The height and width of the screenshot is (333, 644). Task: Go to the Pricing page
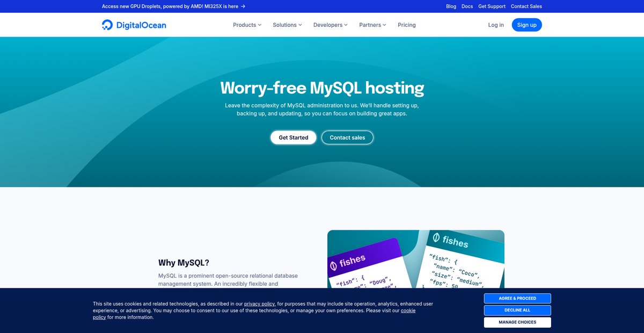tap(407, 25)
